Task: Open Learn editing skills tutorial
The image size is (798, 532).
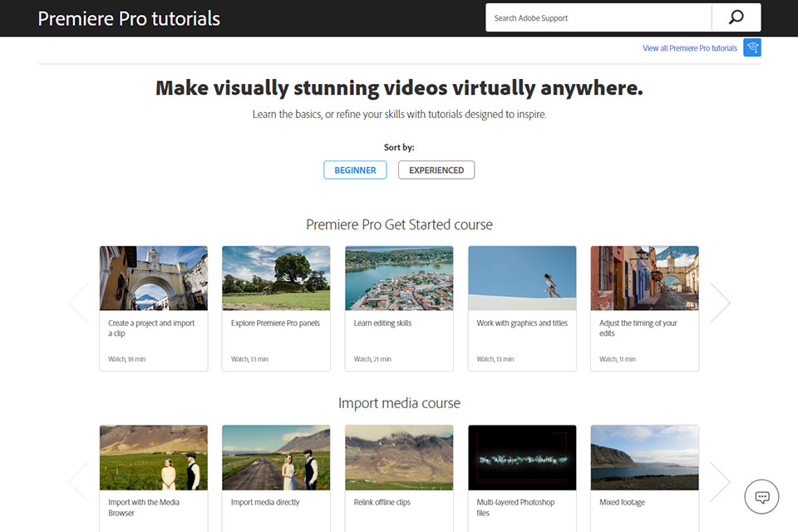Action: (399, 308)
